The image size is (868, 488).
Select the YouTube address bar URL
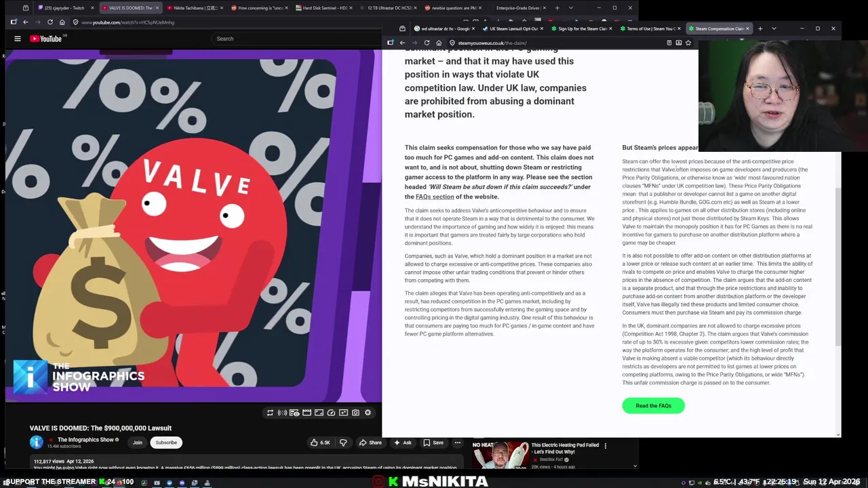(127, 22)
